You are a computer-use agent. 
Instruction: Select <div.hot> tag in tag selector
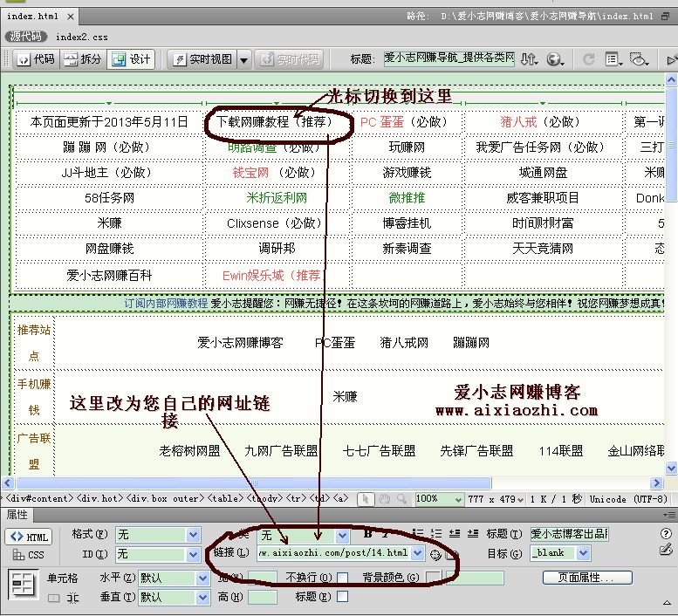tap(99, 498)
